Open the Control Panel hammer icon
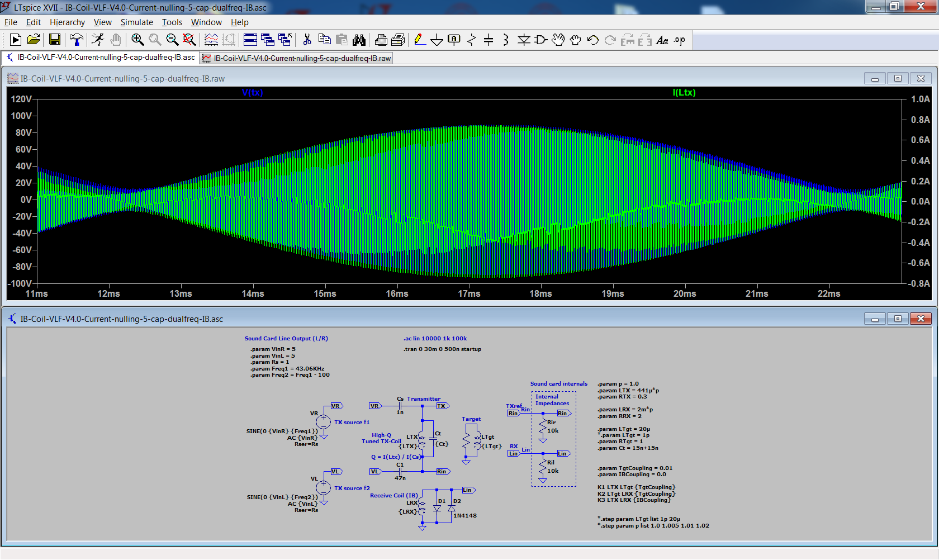This screenshot has width=939, height=560. click(76, 40)
